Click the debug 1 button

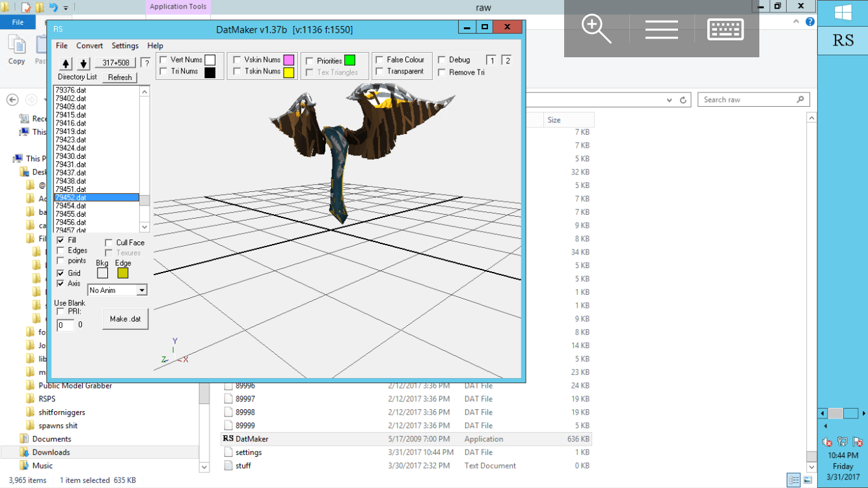pyautogui.click(x=492, y=61)
